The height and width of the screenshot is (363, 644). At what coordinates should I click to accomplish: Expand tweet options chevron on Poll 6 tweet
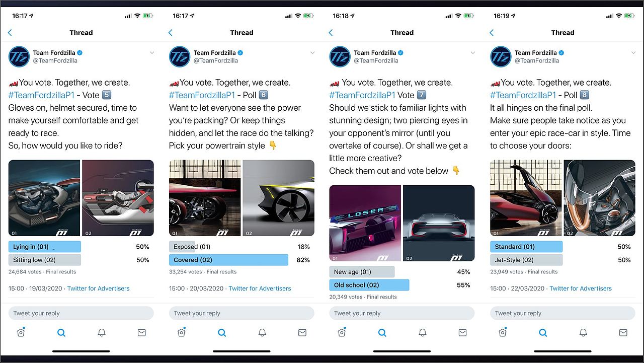tap(312, 53)
